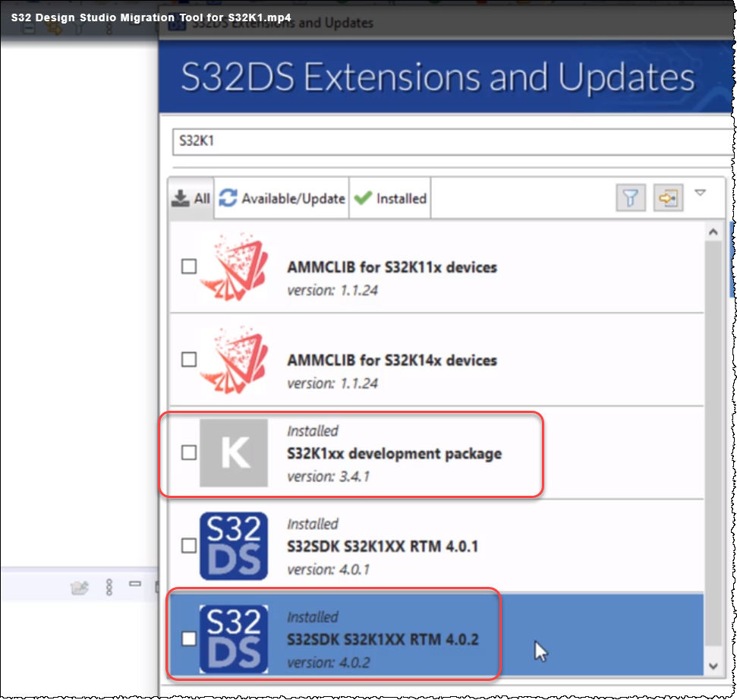Select 'AMMCLIB for S32K11x devices' title
Screen dimensions: 737x700
392,267
